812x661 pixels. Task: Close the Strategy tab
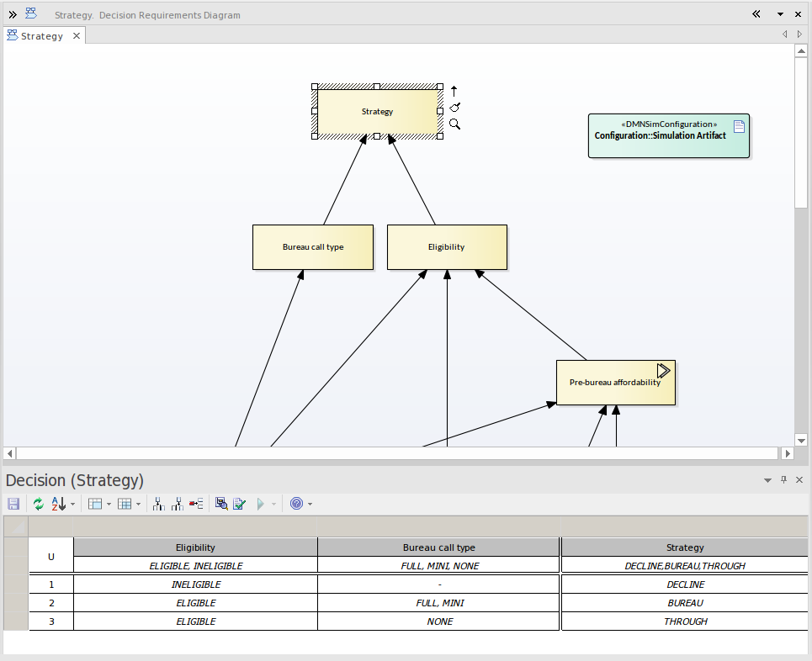pyautogui.click(x=76, y=35)
